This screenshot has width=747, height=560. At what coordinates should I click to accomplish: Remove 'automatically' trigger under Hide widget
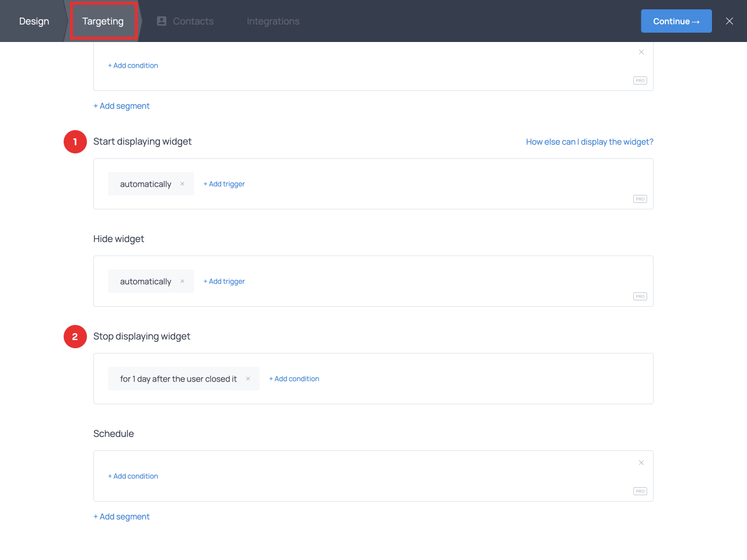point(182,281)
